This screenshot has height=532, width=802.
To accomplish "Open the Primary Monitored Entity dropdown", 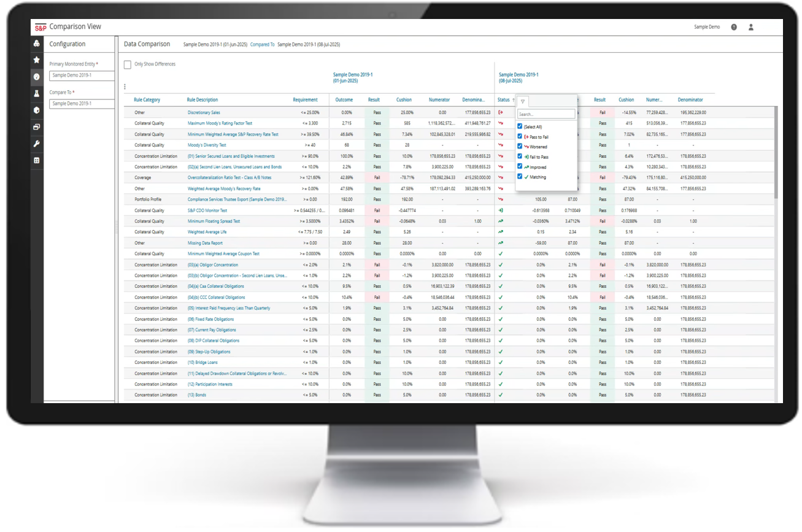I will click(82, 75).
